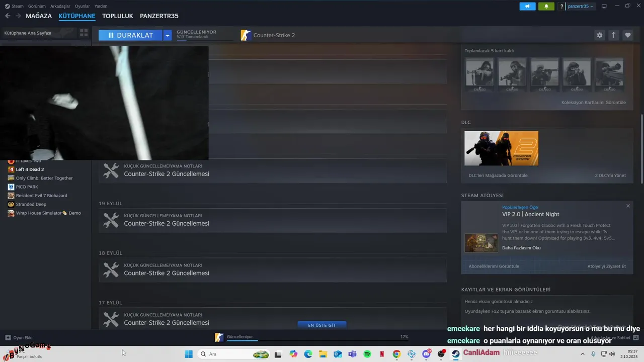Open the Görünüm menu
Image resolution: width=644 pixels, height=362 pixels.
(x=37, y=7)
